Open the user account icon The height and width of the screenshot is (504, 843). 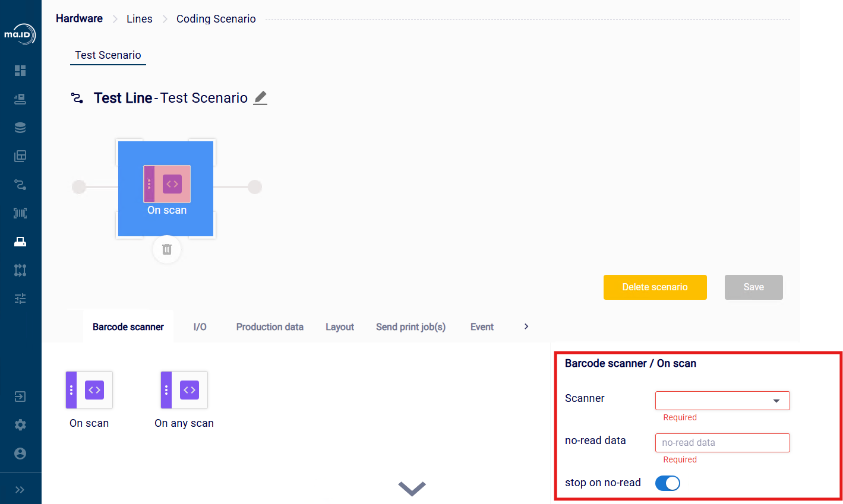pos(20,454)
